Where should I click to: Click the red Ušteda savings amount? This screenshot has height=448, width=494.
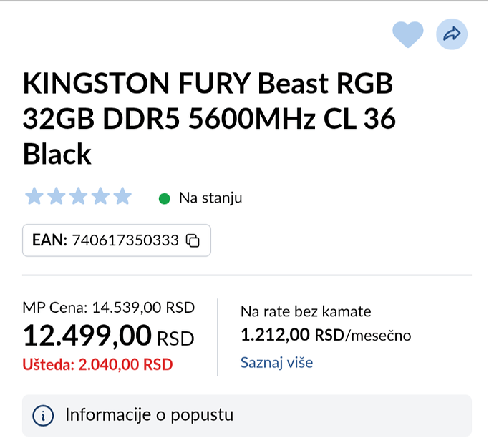point(98,364)
